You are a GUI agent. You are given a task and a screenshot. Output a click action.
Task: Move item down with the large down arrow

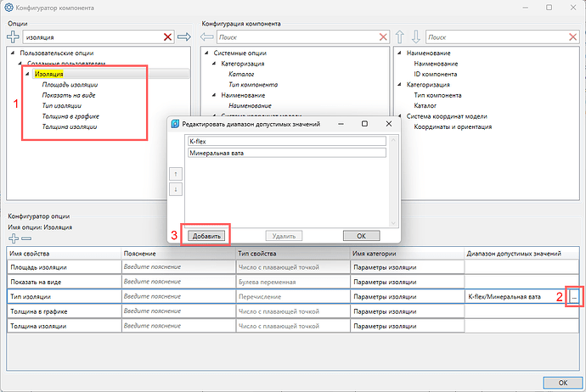415,37
